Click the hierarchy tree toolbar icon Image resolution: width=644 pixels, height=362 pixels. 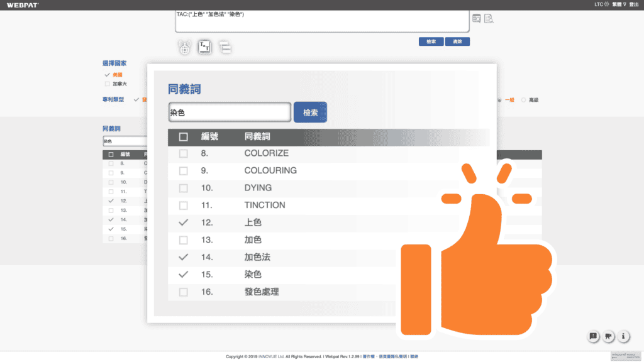(225, 46)
